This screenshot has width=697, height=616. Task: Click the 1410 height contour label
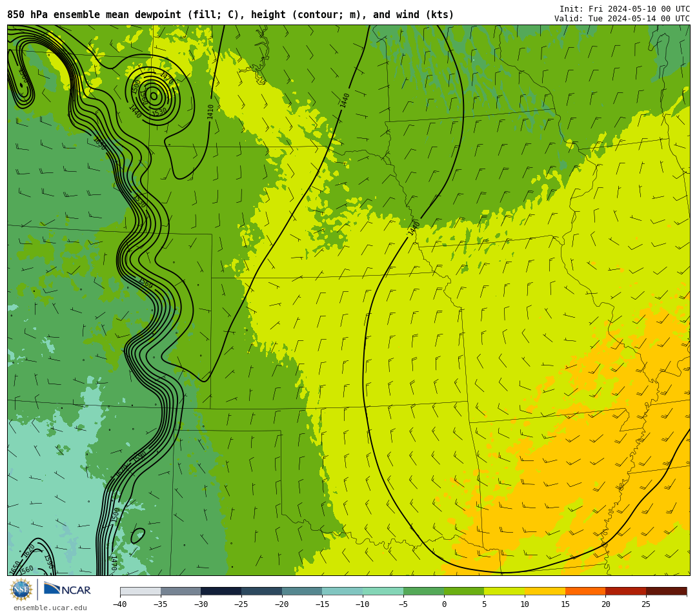[210, 112]
